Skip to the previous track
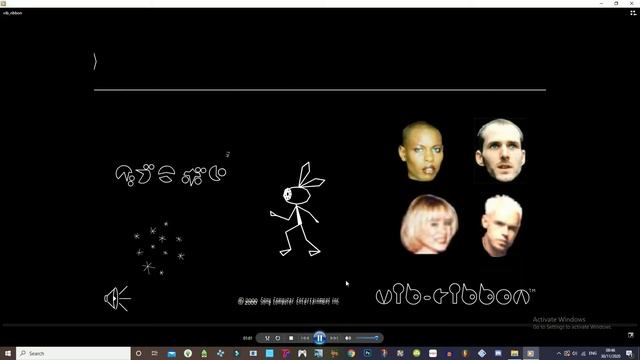 click(305, 338)
